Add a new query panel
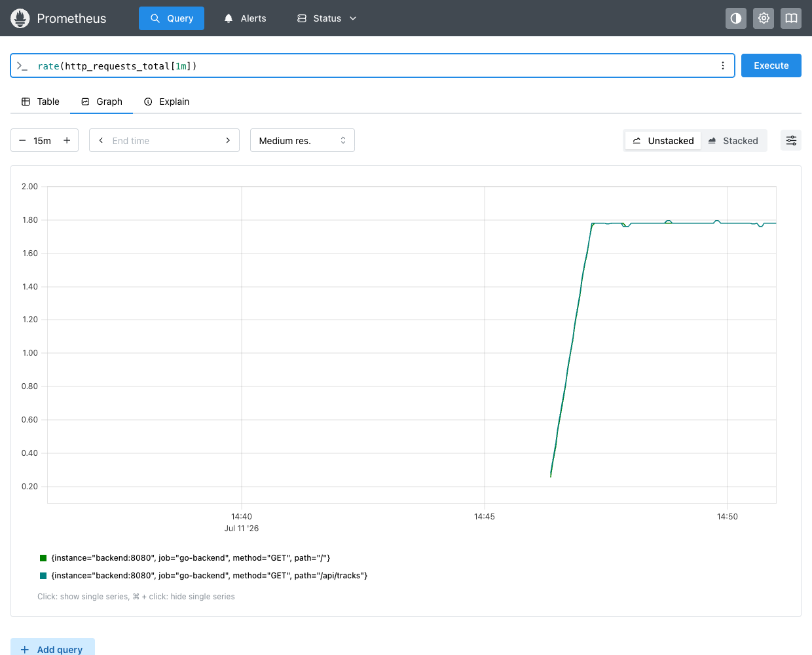Screen dimensions: 812x655 pyautogui.click(x=52, y=648)
